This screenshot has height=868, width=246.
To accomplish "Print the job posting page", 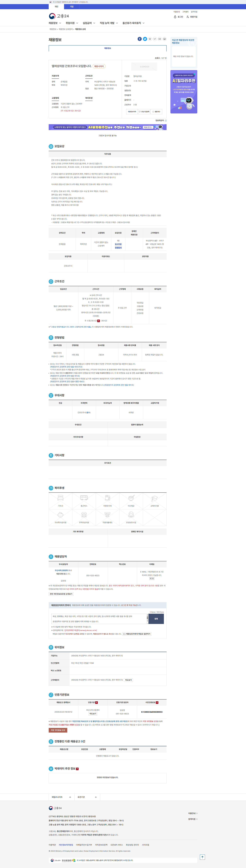I will coord(165,39).
